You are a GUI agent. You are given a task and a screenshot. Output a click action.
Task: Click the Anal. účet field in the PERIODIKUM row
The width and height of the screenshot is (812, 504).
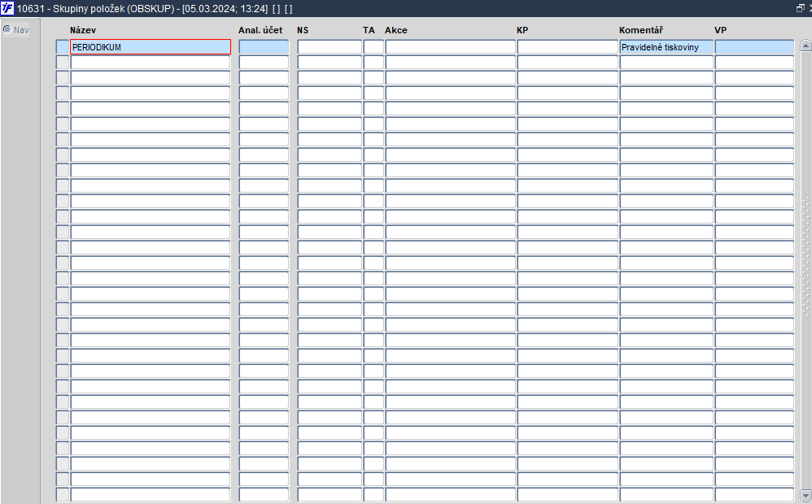tap(264, 47)
